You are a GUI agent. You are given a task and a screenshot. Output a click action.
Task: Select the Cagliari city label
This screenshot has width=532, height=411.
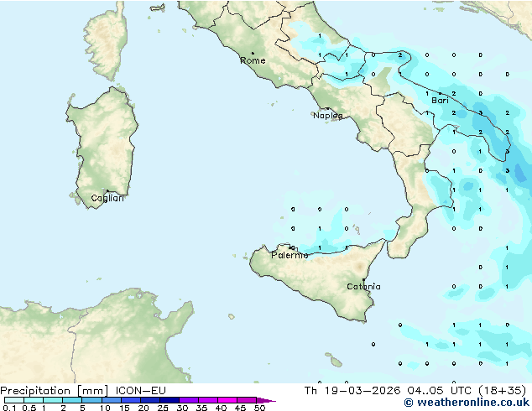(x=107, y=198)
